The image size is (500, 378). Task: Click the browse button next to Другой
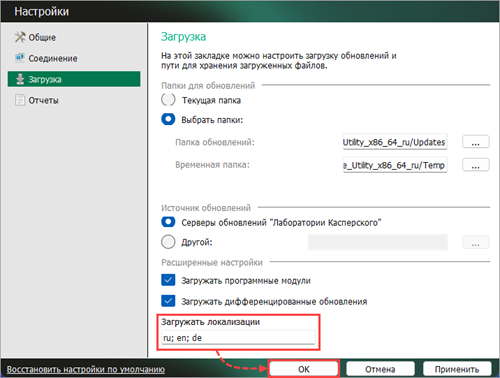[x=476, y=242]
